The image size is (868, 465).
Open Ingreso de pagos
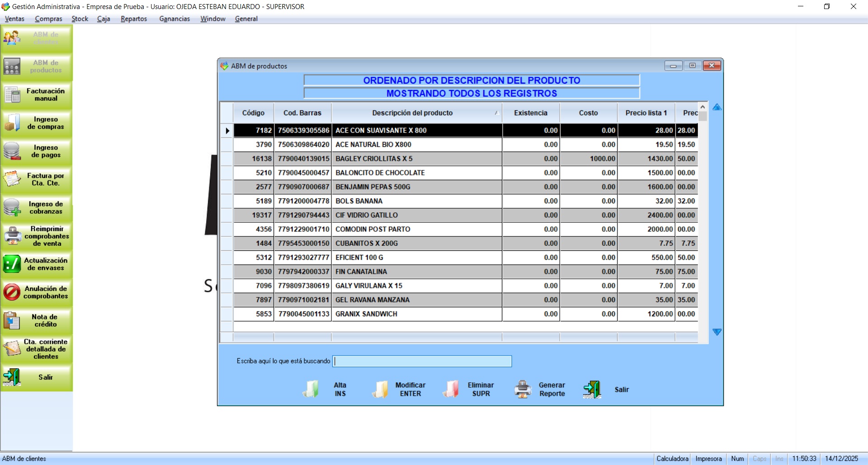(36, 152)
